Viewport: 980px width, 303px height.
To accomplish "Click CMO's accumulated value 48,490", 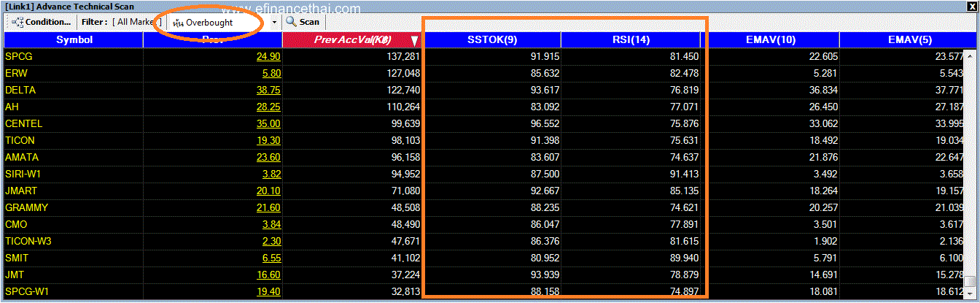I will tap(407, 224).
